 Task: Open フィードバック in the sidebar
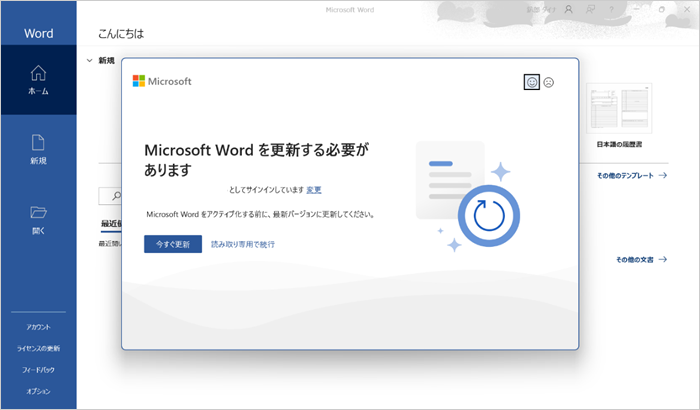click(38, 370)
